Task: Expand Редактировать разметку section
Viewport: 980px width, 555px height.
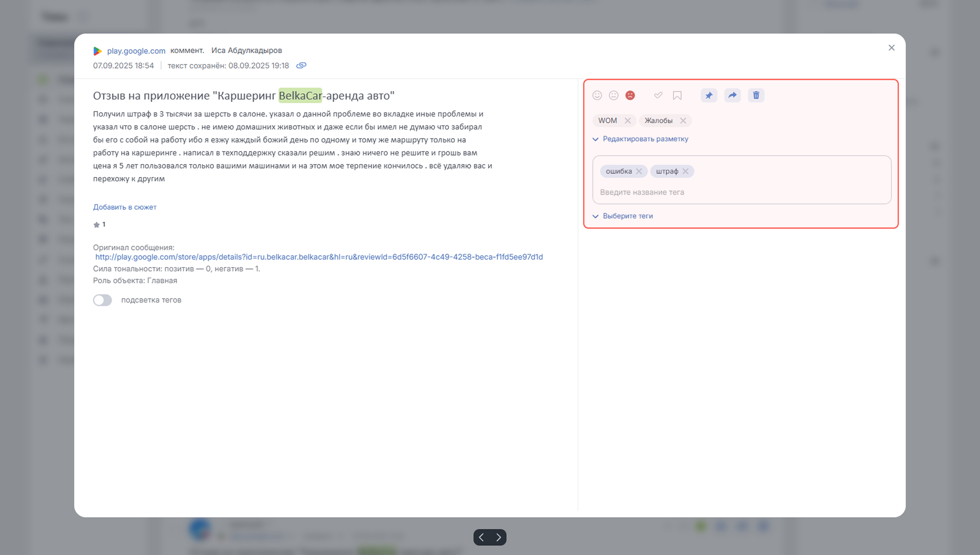Action: pyautogui.click(x=641, y=139)
